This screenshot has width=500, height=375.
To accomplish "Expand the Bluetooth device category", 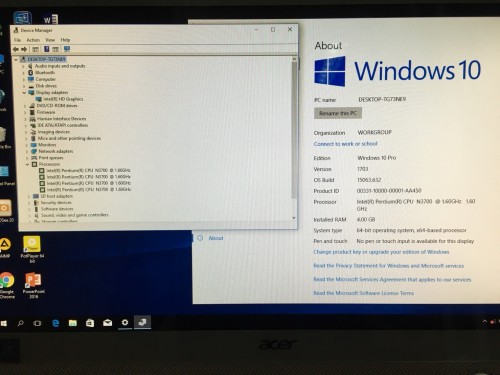I will [23, 73].
